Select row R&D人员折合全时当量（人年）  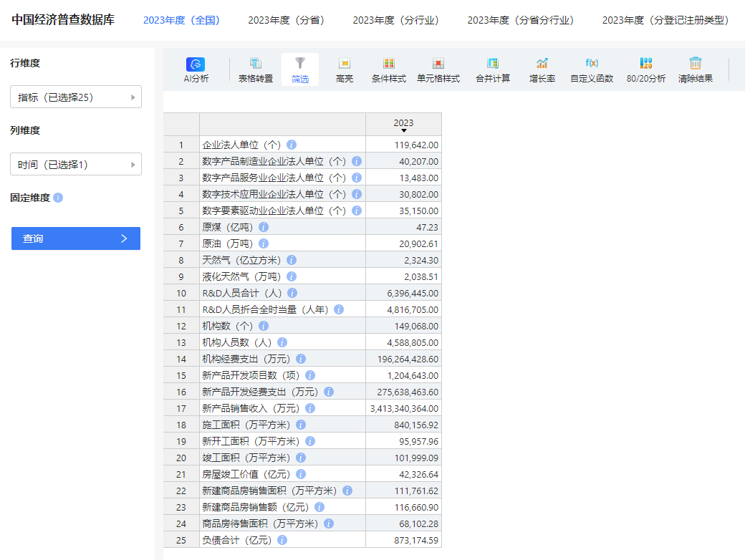pos(302,309)
